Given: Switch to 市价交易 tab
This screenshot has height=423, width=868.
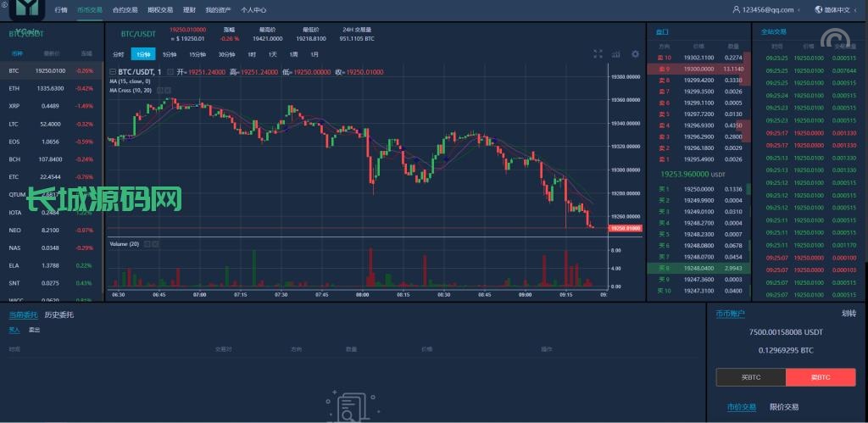Looking at the screenshot, I should pyautogui.click(x=741, y=407).
